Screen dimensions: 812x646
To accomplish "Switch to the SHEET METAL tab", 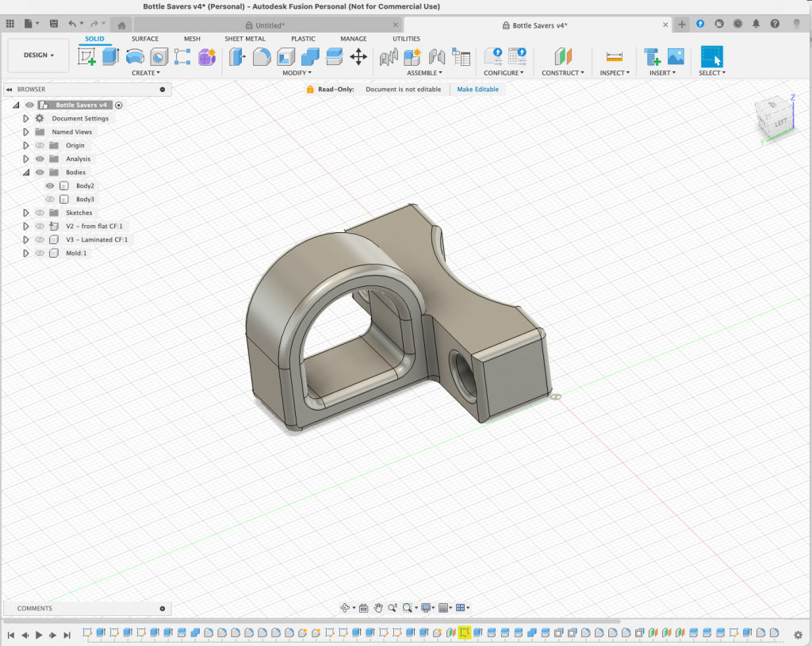I will coord(245,39).
